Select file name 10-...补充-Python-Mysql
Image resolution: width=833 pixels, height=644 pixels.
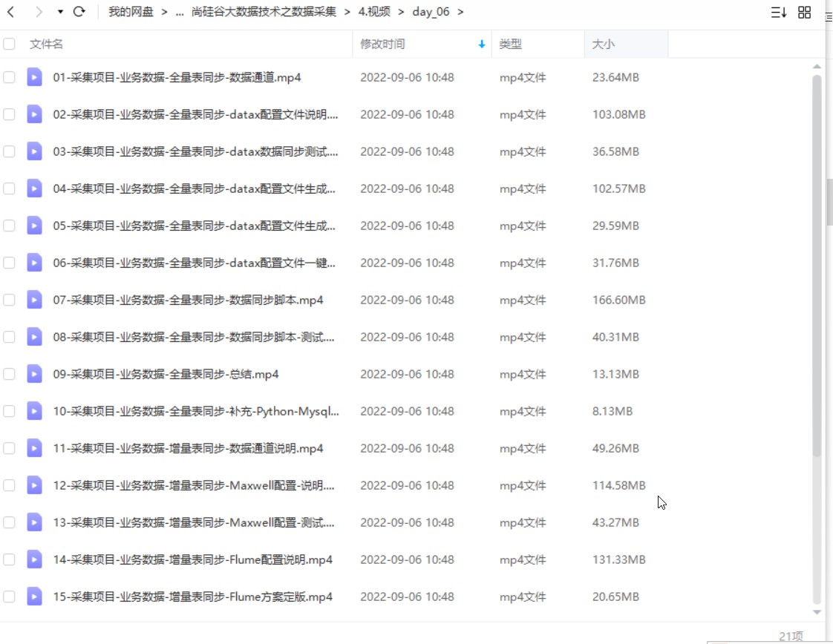(x=196, y=412)
